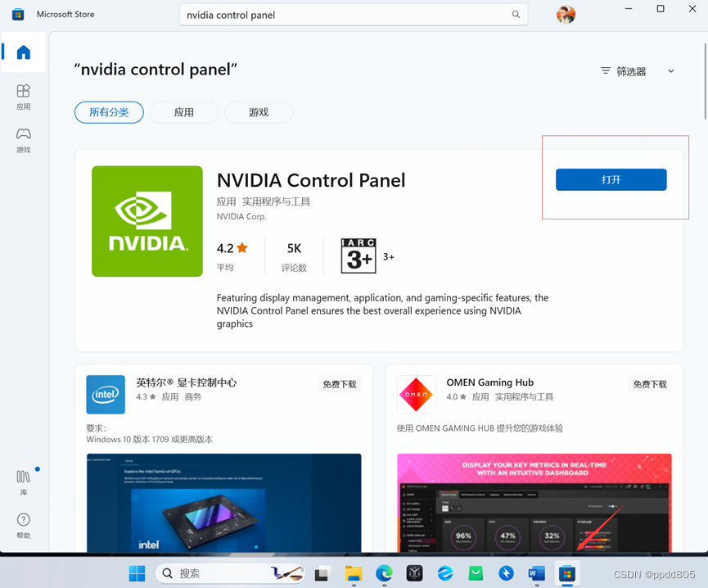This screenshot has width=708, height=588.
Task: Click the NVIDIA Control Panel app logo
Action: (x=147, y=221)
